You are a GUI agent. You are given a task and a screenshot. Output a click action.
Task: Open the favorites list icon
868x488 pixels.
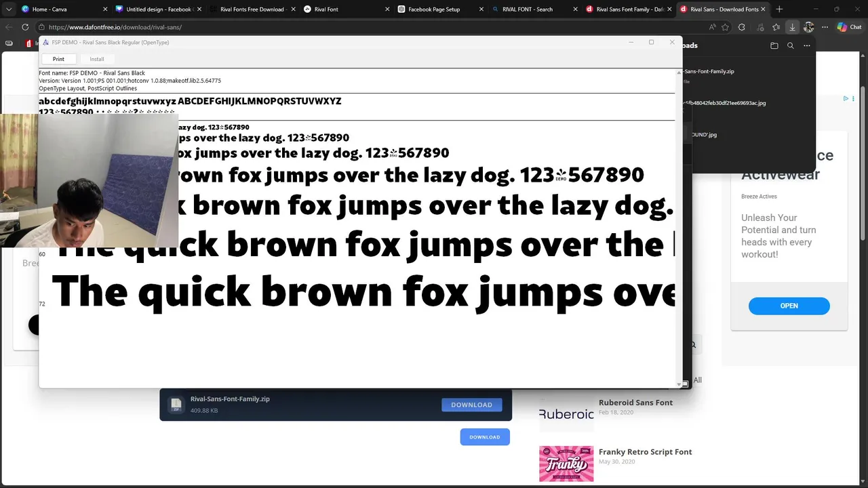click(776, 27)
